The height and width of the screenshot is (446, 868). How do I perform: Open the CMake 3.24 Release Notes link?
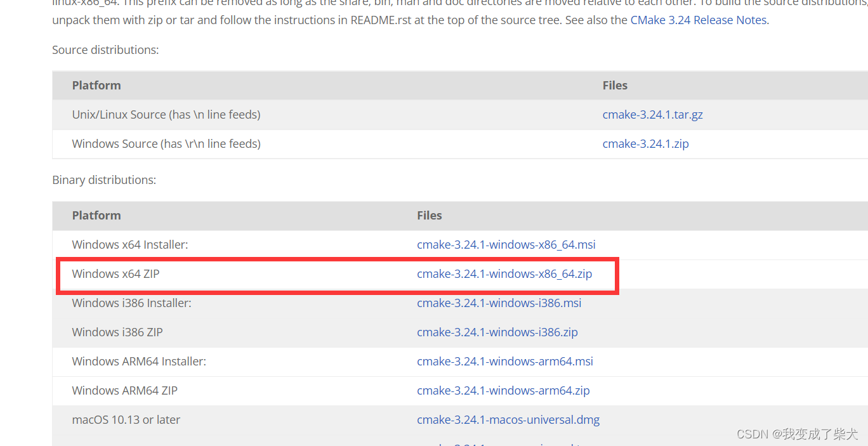click(699, 20)
